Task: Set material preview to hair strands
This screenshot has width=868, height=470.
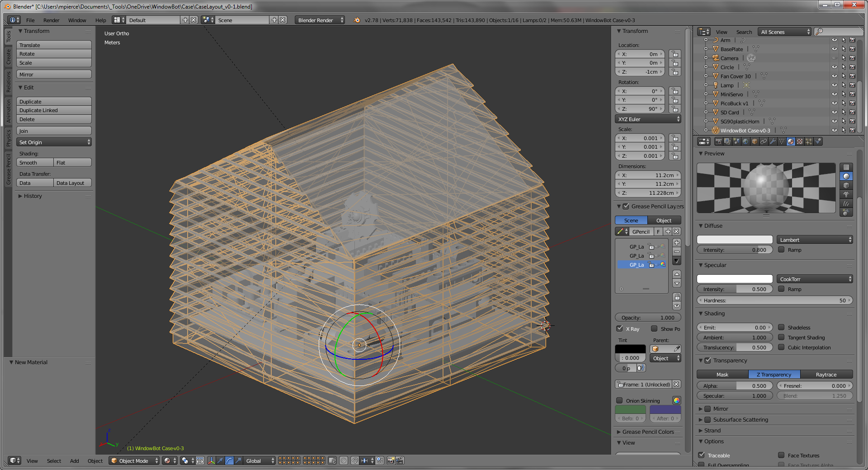Action: [x=846, y=203]
